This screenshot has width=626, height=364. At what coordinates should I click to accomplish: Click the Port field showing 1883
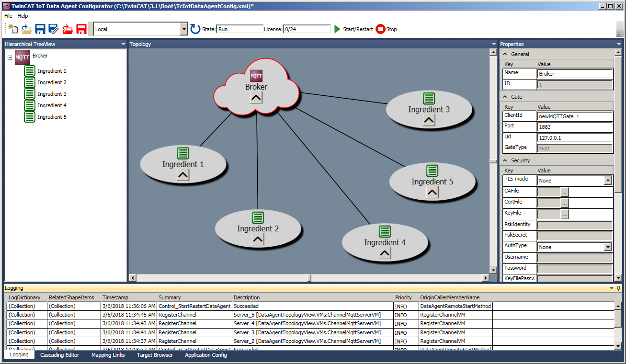coord(575,127)
